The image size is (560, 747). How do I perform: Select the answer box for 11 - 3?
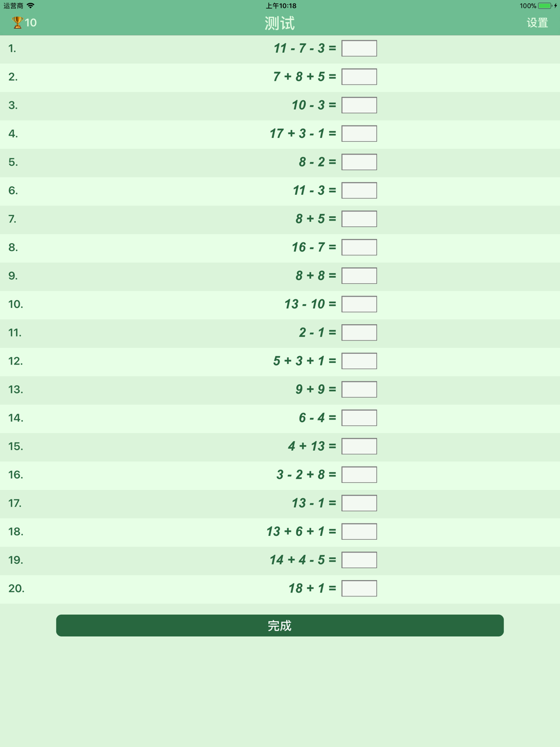359,190
